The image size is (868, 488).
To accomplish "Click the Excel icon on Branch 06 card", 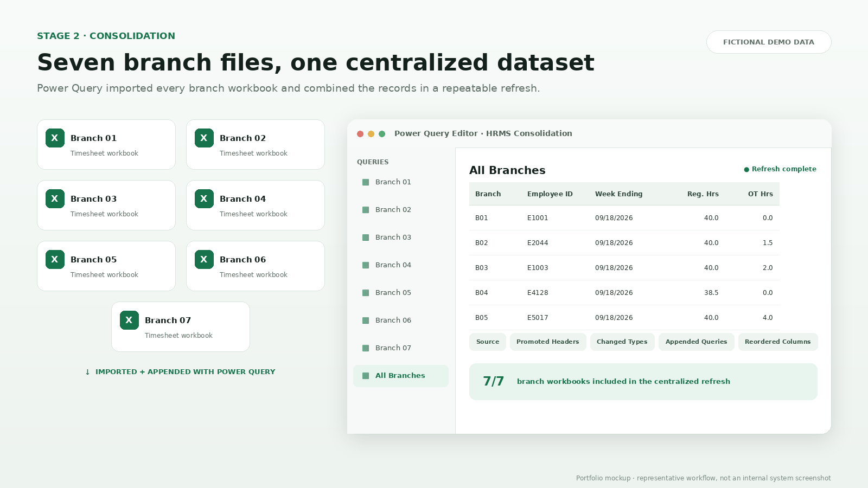I will (204, 259).
